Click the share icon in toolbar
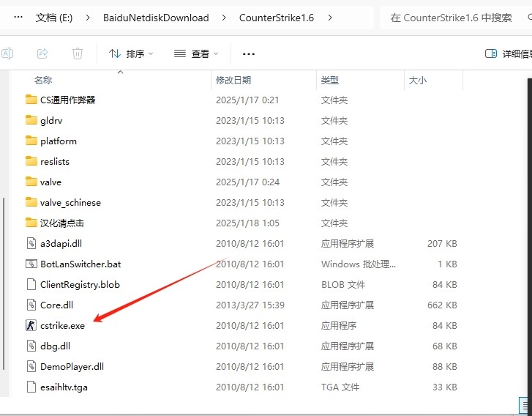Screen dimensions: 532x416 [x=42, y=53]
